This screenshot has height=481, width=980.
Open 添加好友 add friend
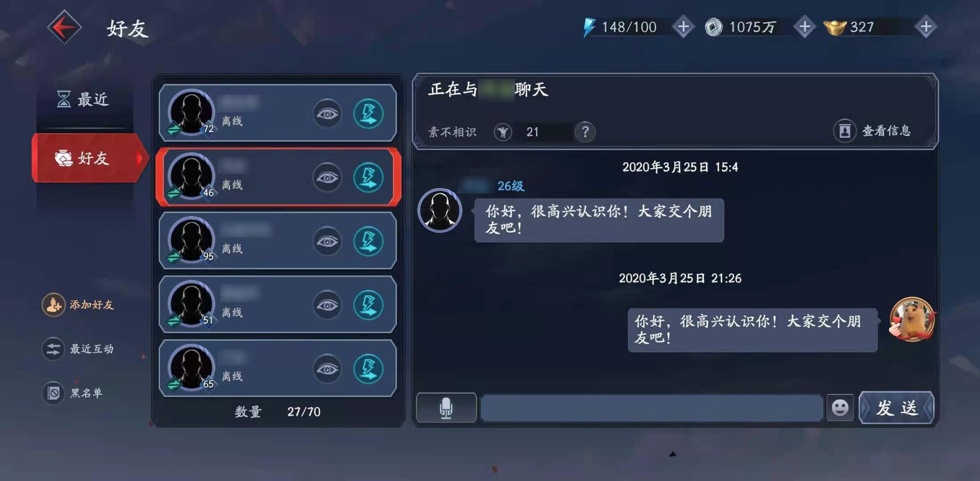click(78, 304)
